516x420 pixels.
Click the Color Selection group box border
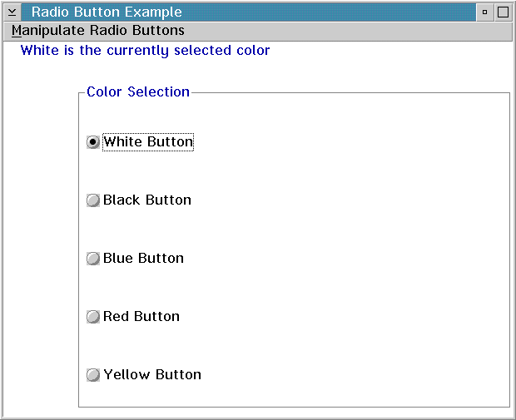(509, 250)
